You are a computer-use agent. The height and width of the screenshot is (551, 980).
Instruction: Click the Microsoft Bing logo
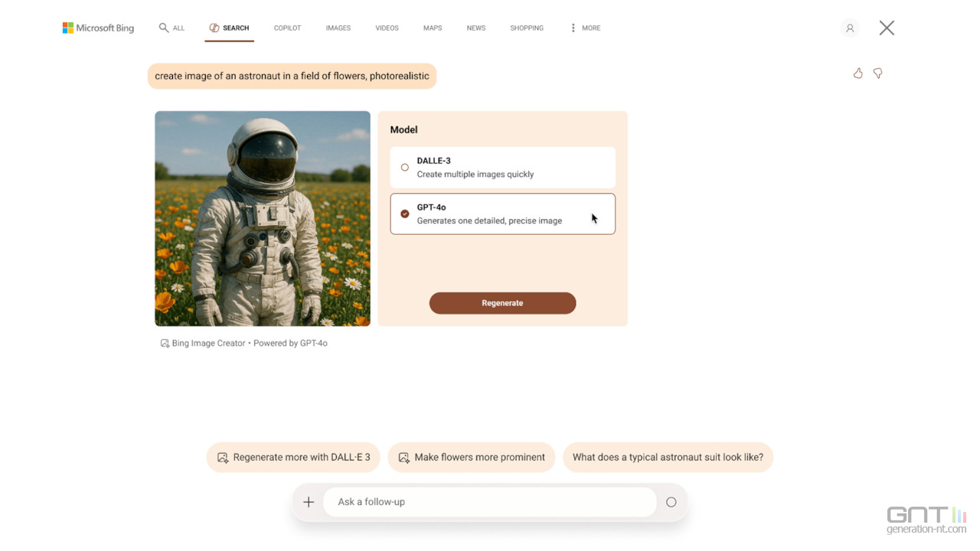(x=98, y=28)
